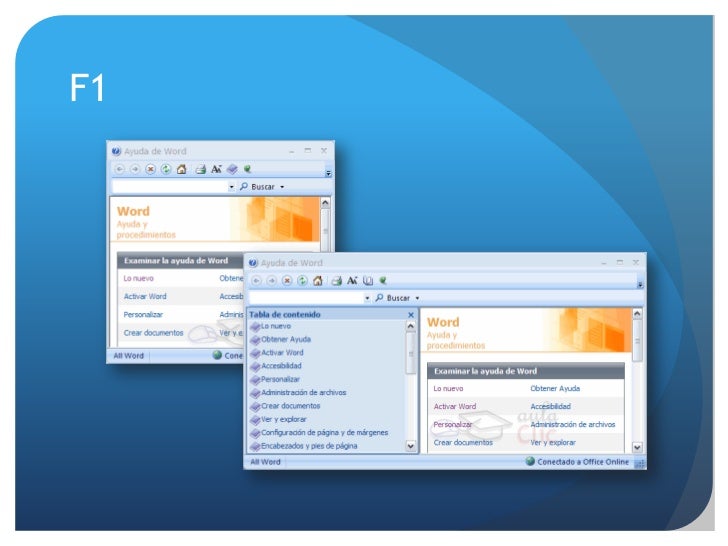
Task: Click scroll-up arrow of Tabla de contenido list
Action: click(411, 326)
